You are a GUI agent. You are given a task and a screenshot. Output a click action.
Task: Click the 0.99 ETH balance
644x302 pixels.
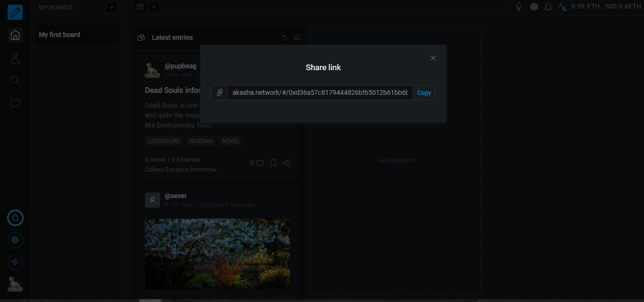(585, 7)
